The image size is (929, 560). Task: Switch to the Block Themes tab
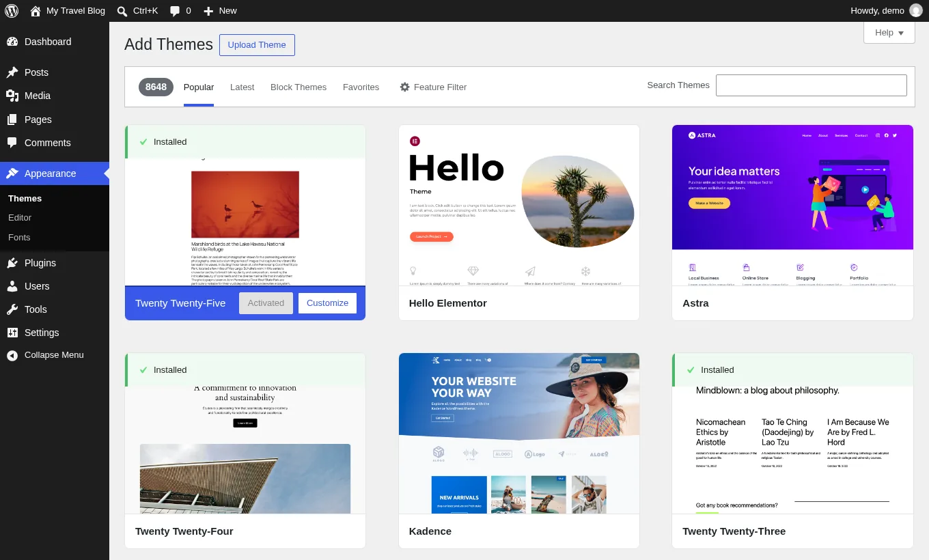point(299,87)
